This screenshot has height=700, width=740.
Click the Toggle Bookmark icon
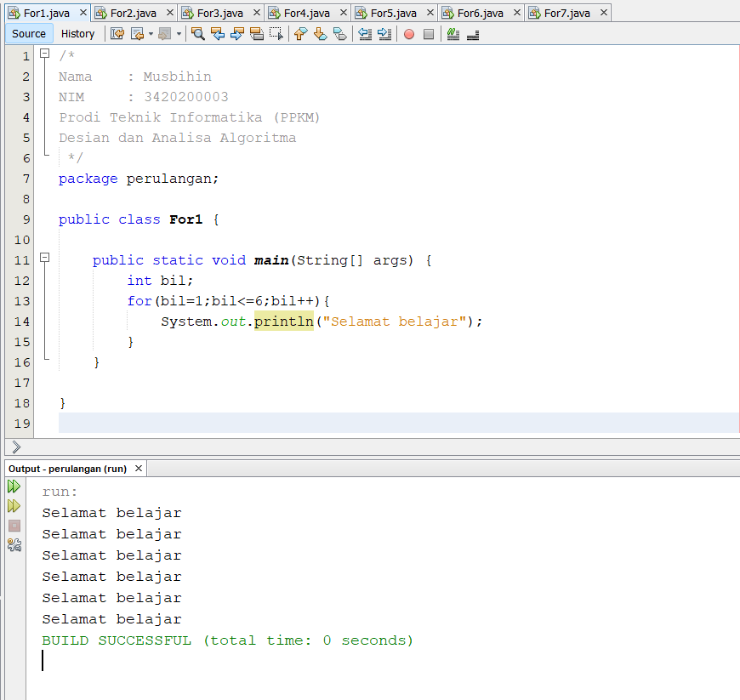[339, 34]
